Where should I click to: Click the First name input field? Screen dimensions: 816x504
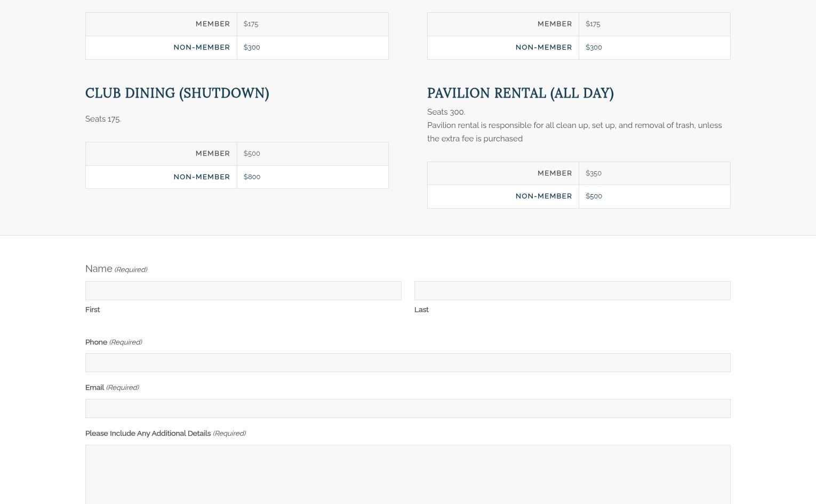[243, 291]
